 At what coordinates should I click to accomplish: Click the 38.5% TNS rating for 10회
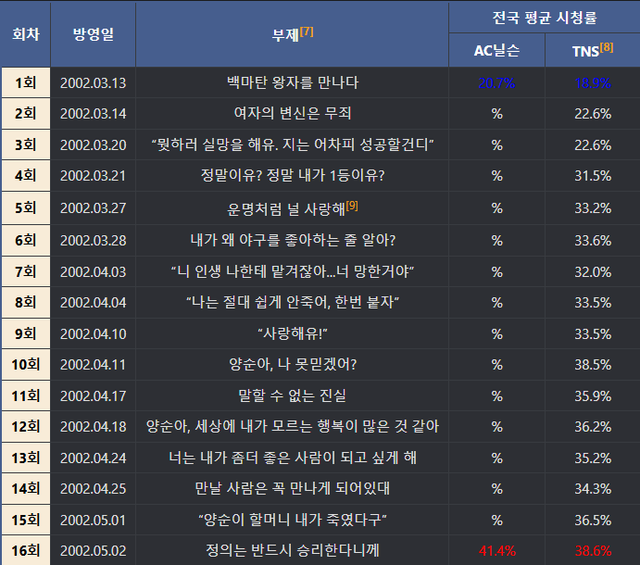click(x=593, y=364)
